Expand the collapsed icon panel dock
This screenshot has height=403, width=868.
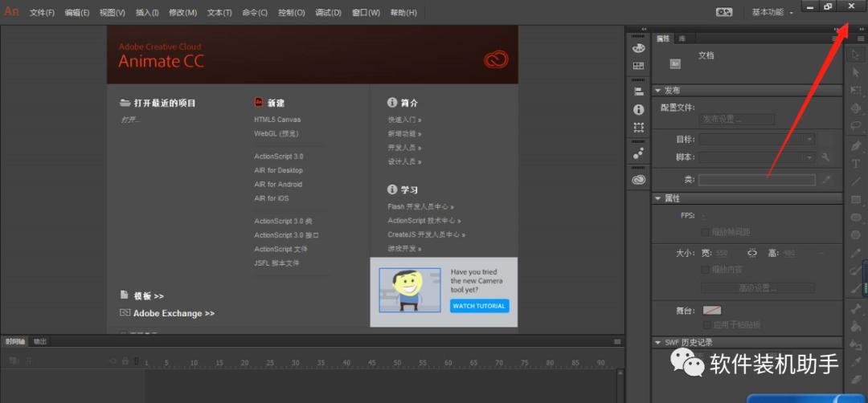644,29
